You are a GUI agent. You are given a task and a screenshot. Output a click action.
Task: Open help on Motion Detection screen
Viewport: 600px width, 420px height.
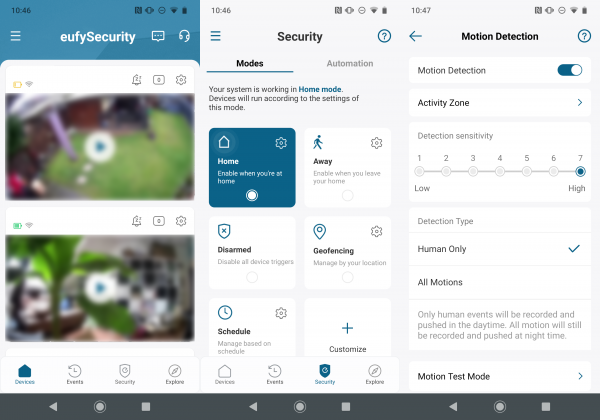pyautogui.click(x=584, y=36)
